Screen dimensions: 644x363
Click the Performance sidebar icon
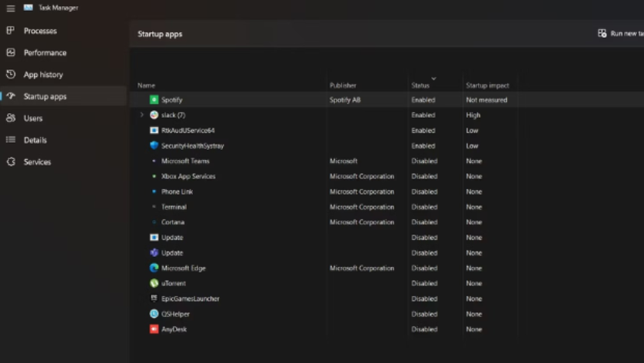coord(11,52)
